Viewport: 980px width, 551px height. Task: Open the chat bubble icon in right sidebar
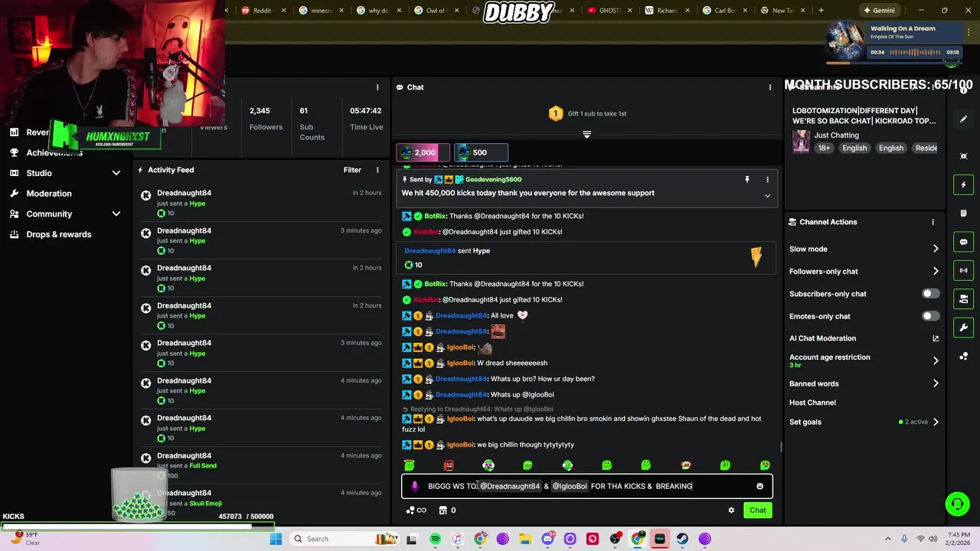(x=963, y=242)
